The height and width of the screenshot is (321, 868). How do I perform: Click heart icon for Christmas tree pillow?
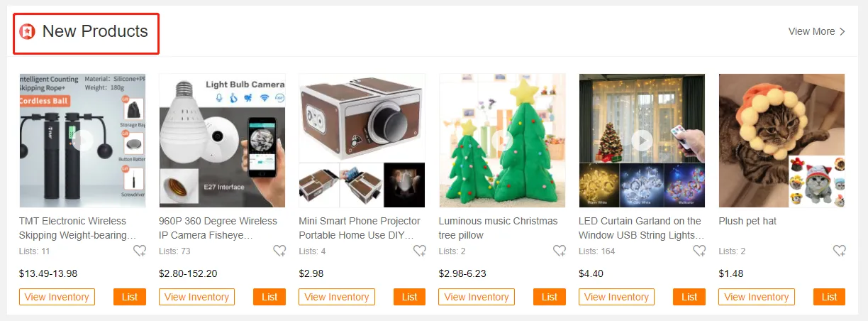click(x=560, y=251)
